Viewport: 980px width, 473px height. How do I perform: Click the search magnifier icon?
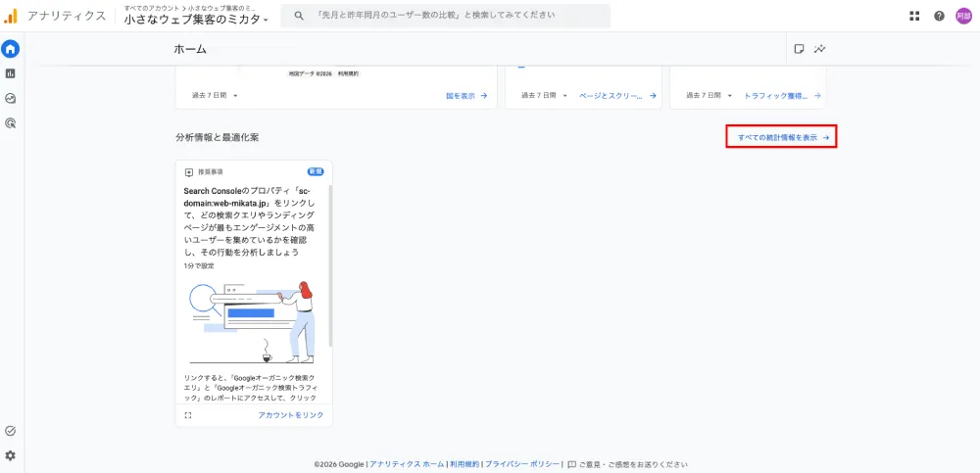pos(299,15)
